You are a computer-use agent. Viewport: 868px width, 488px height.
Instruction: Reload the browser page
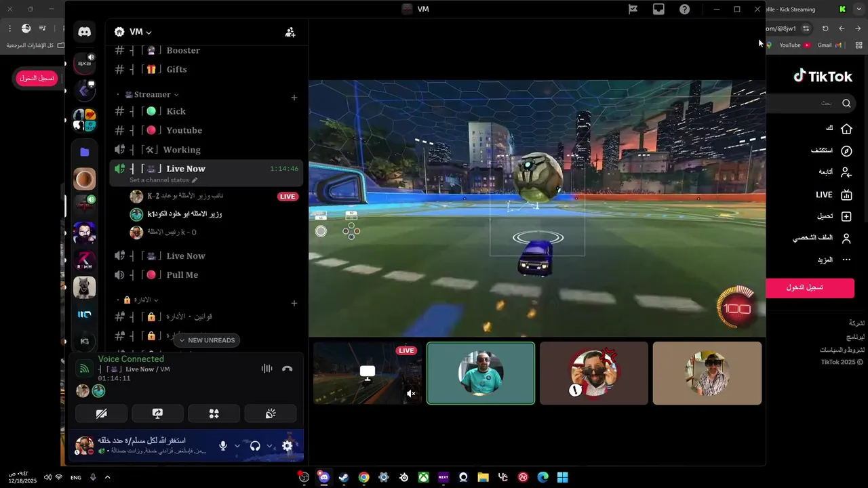pyautogui.click(x=825, y=28)
